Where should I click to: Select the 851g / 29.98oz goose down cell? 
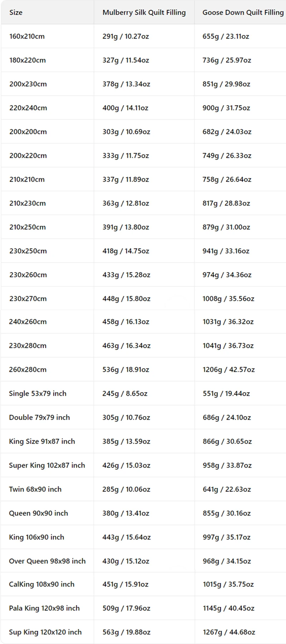point(226,84)
